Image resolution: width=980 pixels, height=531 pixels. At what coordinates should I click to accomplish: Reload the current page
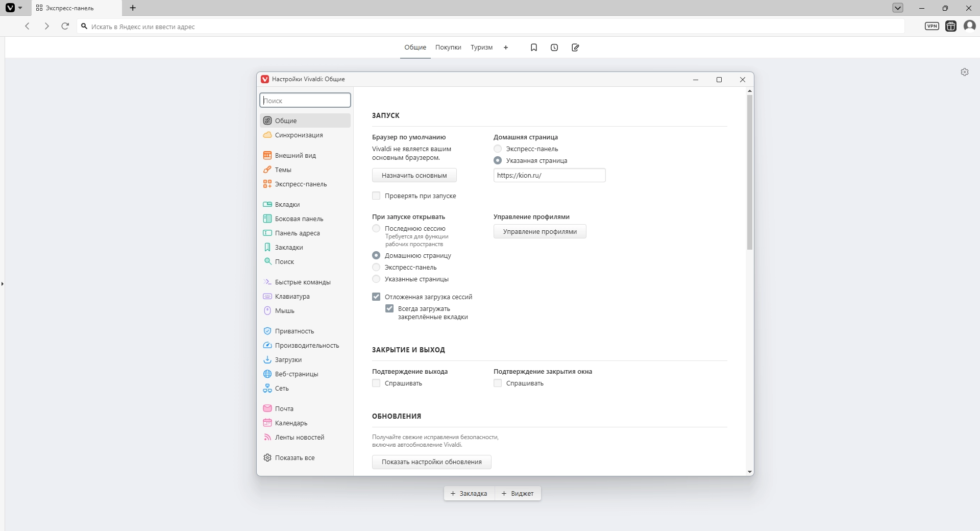[x=65, y=26]
